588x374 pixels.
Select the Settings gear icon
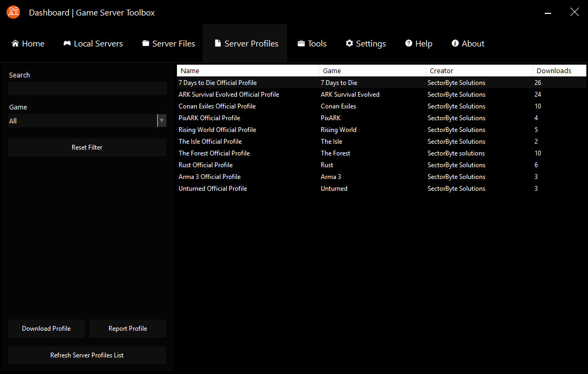350,43
